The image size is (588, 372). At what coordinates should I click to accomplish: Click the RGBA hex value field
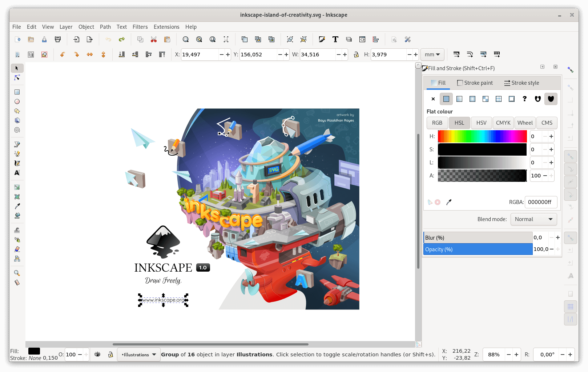point(541,202)
